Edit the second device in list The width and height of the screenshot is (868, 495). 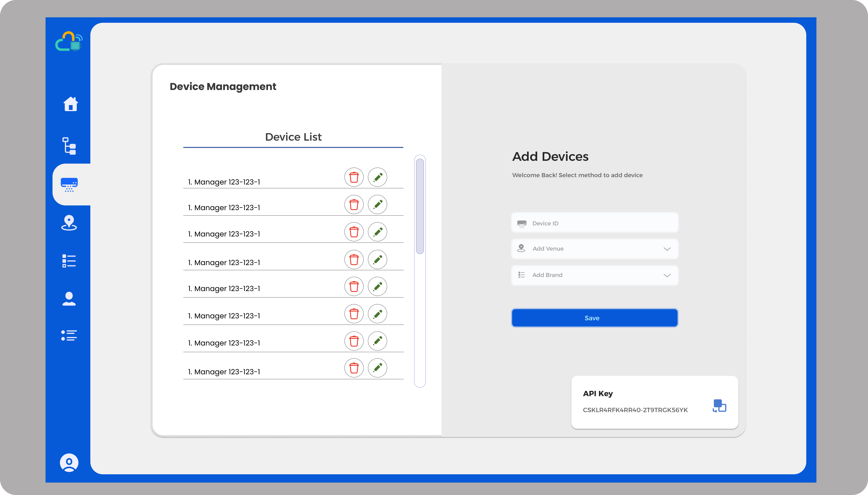tap(377, 205)
